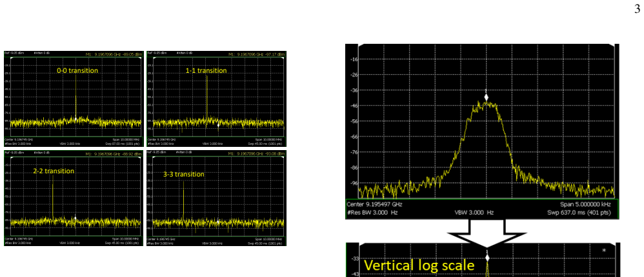This screenshot has height=277, width=644.
Task: Click the "Ref -9.05 dBm" text in 0-0 plot
Action: coord(14,53)
